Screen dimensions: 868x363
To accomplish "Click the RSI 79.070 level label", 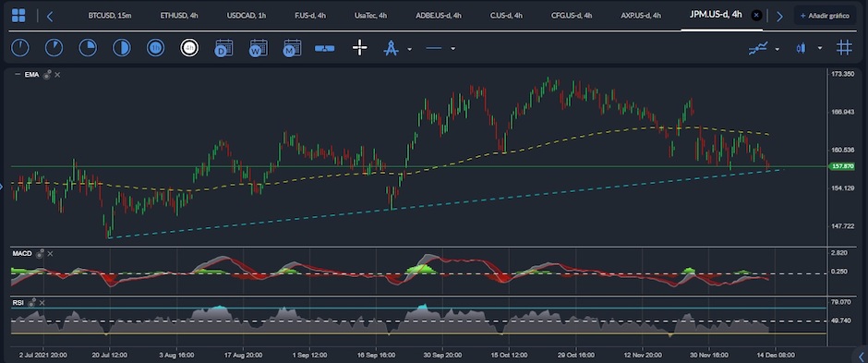I will tap(841, 302).
